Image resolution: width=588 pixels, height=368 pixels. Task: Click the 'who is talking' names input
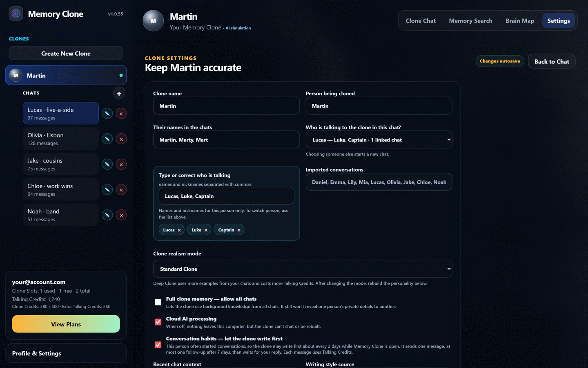(226, 196)
